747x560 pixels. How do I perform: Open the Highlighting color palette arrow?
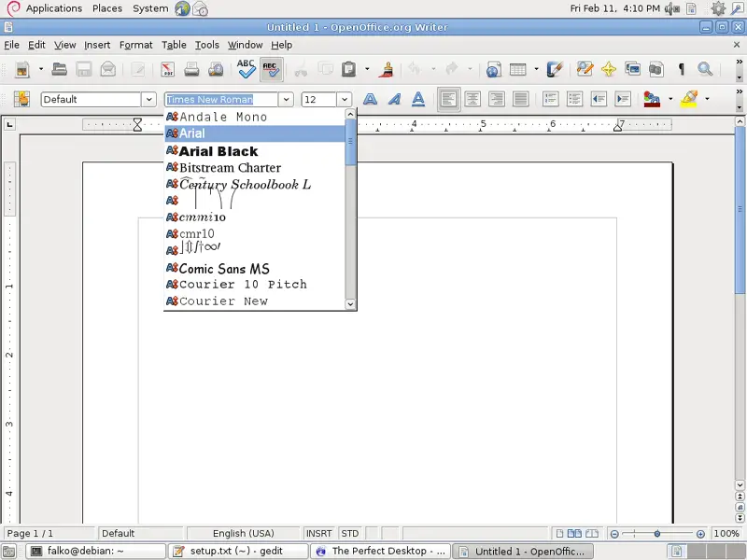click(707, 99)
